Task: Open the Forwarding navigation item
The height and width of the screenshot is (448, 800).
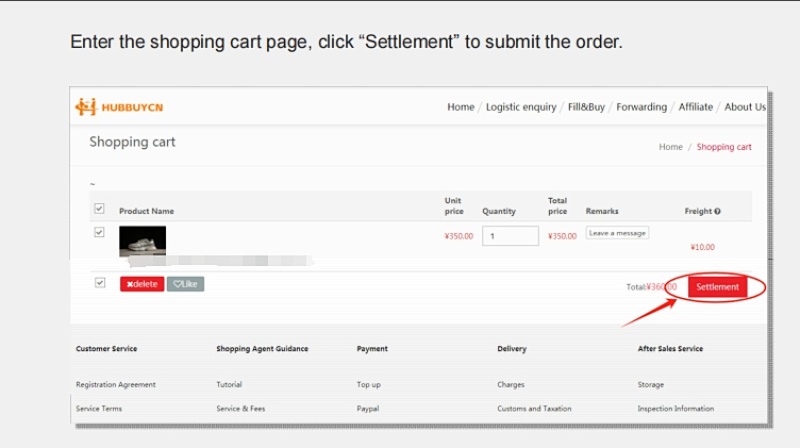Action: (641, 107)
